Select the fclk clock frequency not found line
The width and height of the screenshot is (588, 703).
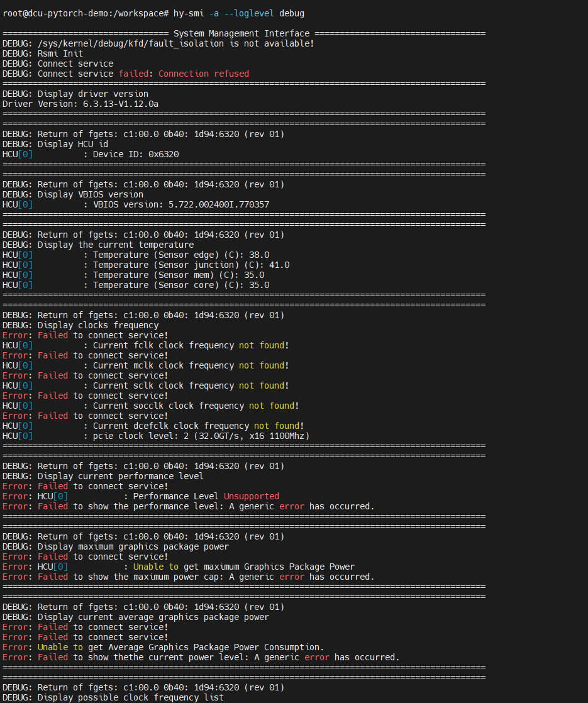pos(146,346)
